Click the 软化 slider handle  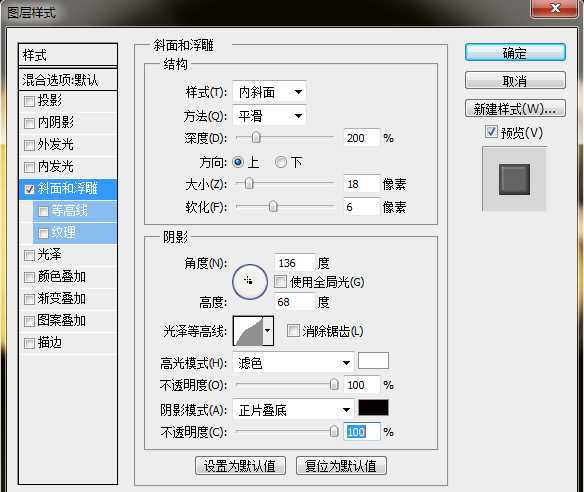tap(273, 206)
